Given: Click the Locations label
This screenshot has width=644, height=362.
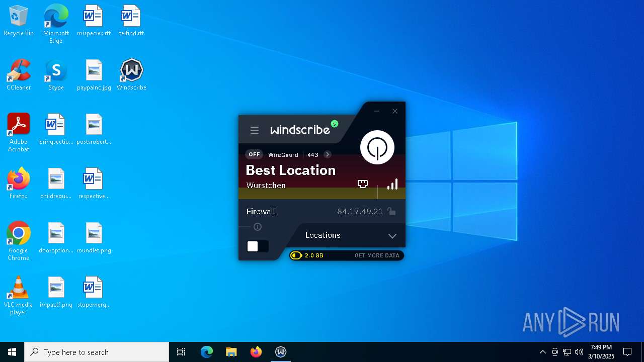Looking at the screenshot, I should (323, 235).
